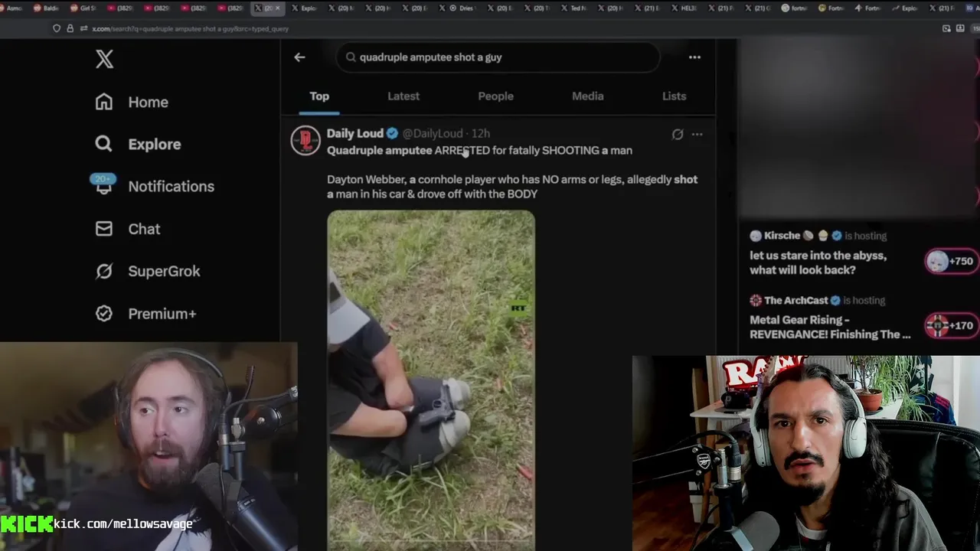Screen dimensions: 980x551
Task: Switch to the Media tab
Action: coord(587,96)
